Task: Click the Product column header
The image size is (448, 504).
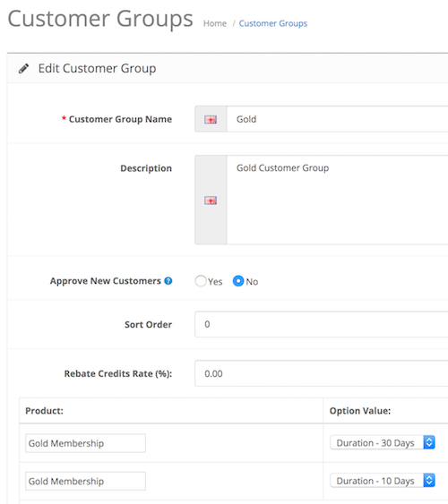Action: [x=45, y=411]
